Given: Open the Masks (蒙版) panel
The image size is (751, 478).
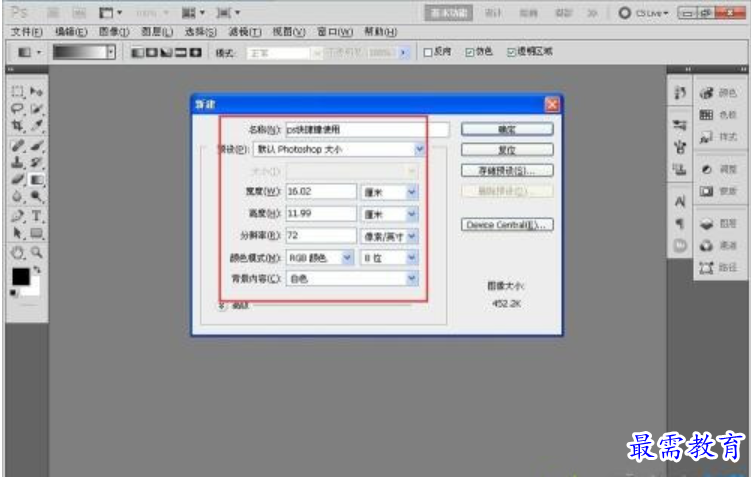Looking at the screenshot, I should coord(718,192).
